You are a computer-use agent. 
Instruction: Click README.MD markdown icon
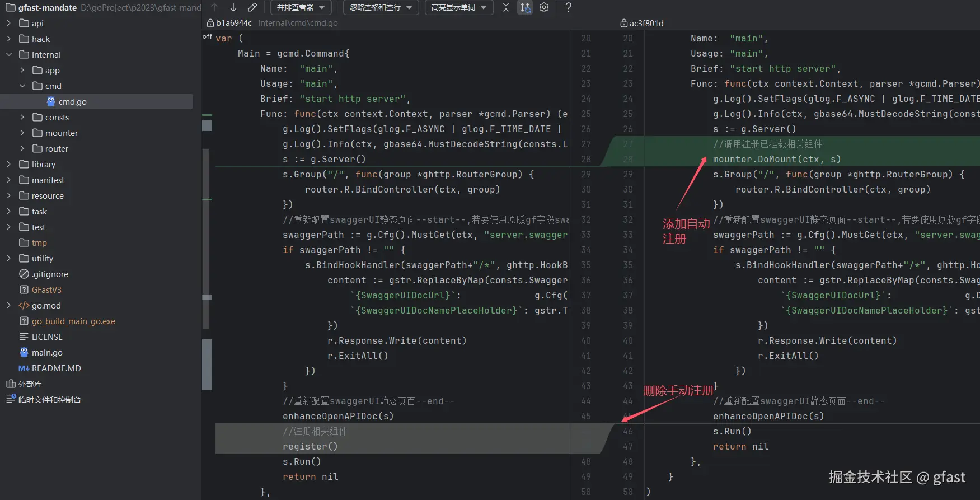pyautogui.click(x=24, y=368)
